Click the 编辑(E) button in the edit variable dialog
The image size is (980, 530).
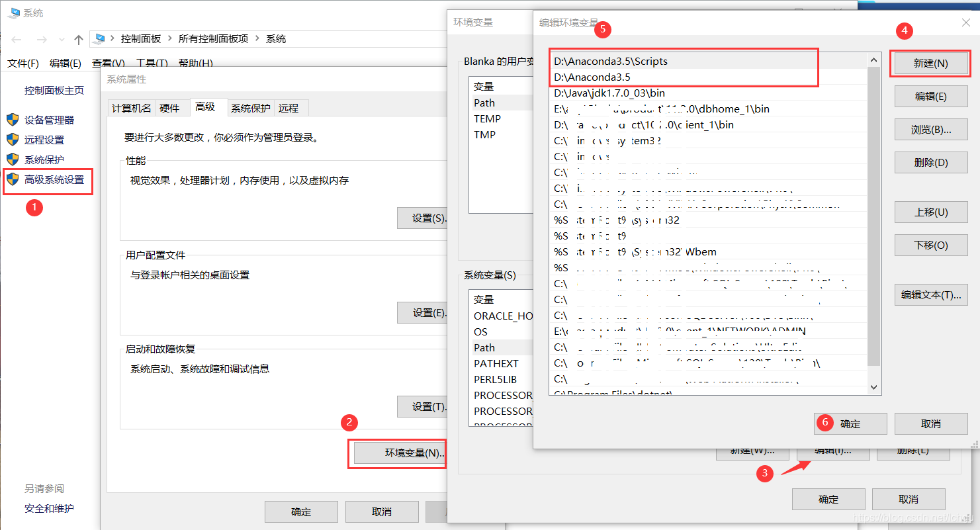point(930,96)
